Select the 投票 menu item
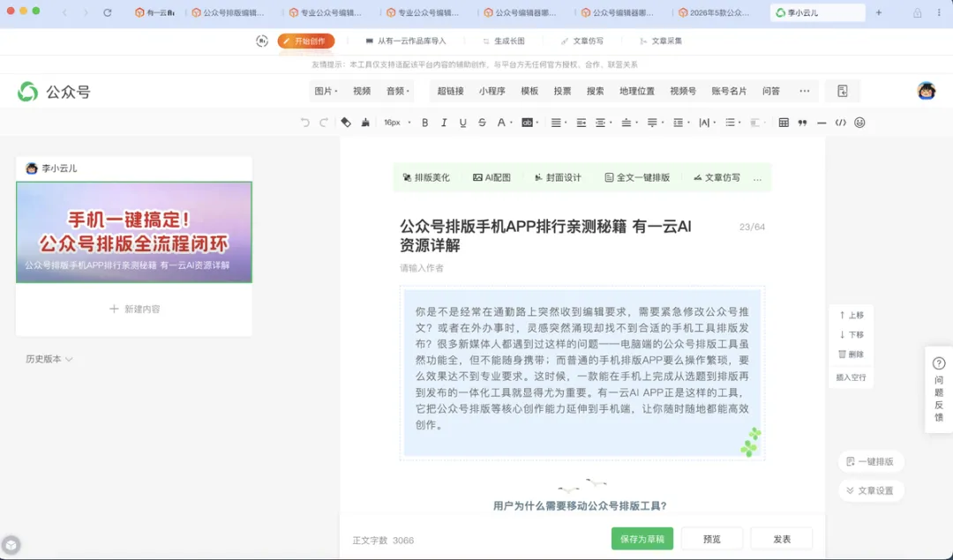The width and height of the screenshot is (953, 560). (562, 91)
